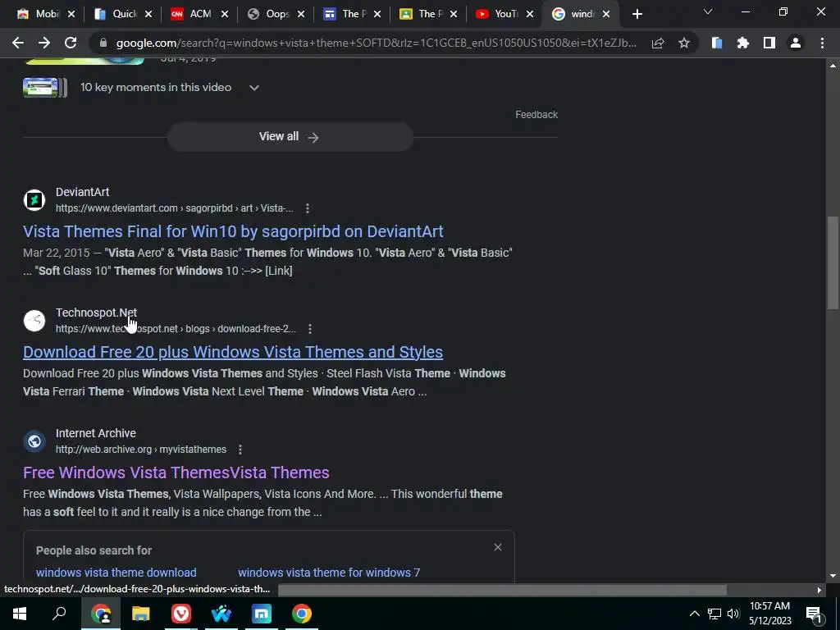840x630 pixels.
Task: Open Vista Themes Final for Win10 link
Action: [233, 231]
